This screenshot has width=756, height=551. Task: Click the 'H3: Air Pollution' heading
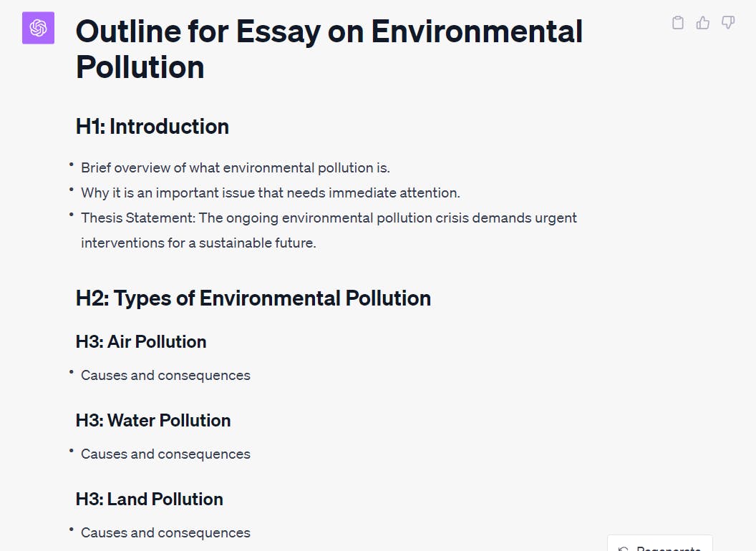point(141,341)
